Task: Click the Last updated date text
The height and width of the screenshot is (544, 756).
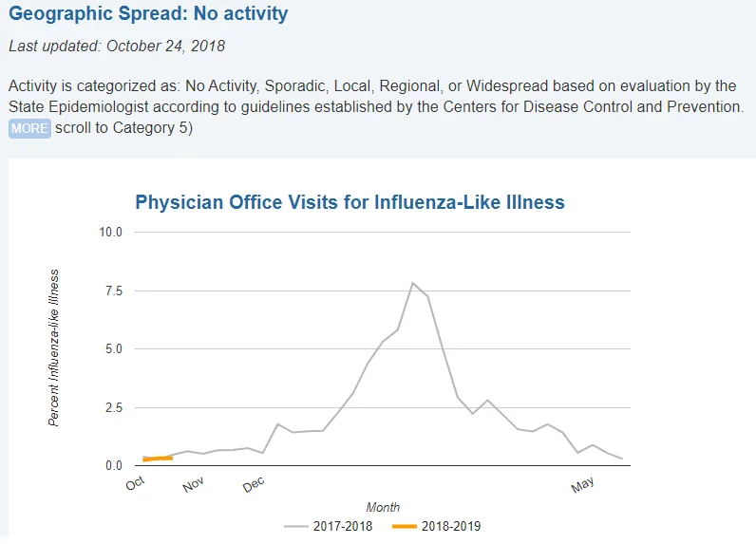Action: click(x=117, y=47)
